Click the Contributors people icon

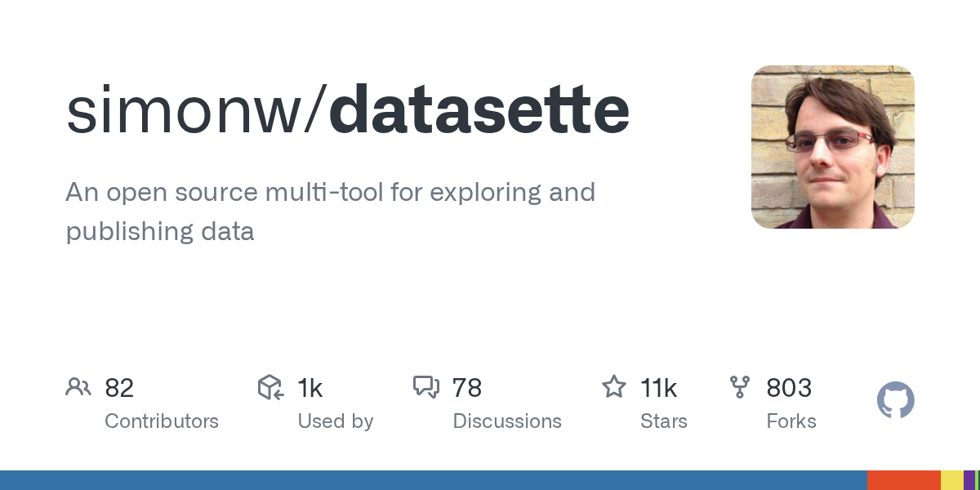tap(78, 387)
